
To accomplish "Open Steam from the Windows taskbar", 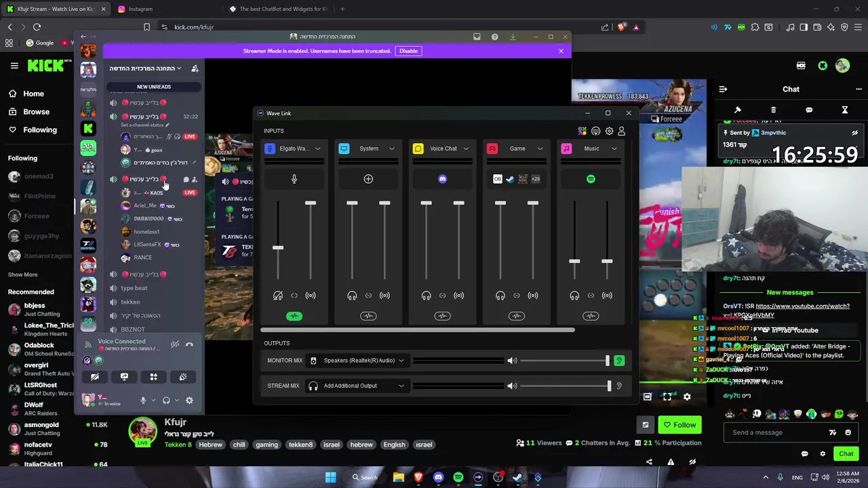I will [518, 477].
